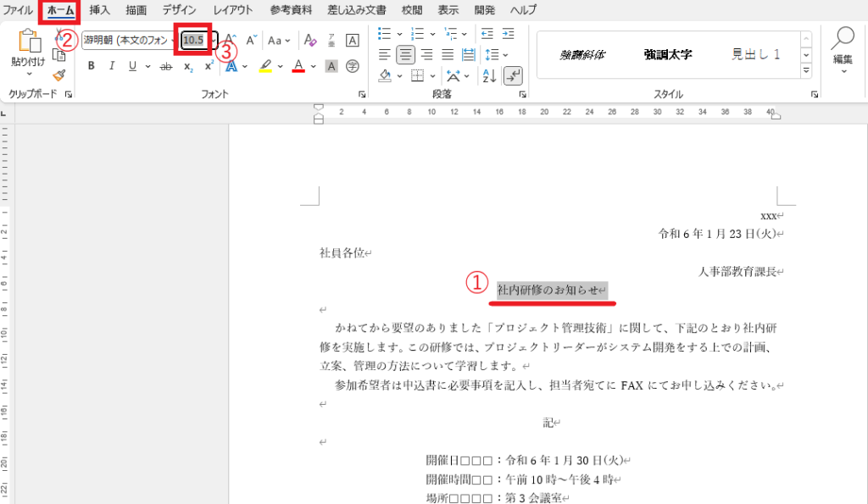Click the tab selector at the ruler corner

(x=4, y=114)
